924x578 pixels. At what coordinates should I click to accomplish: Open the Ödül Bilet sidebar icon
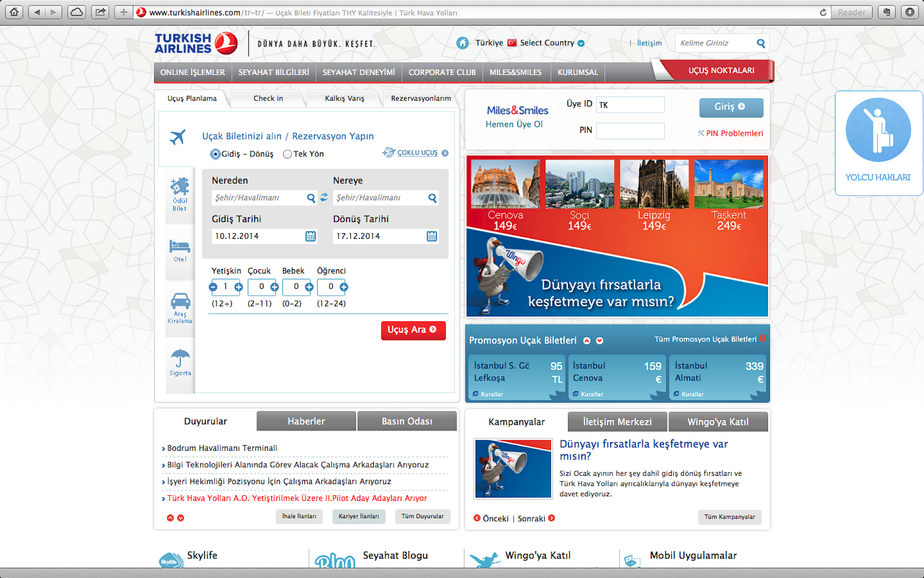[x=180, y=187]
